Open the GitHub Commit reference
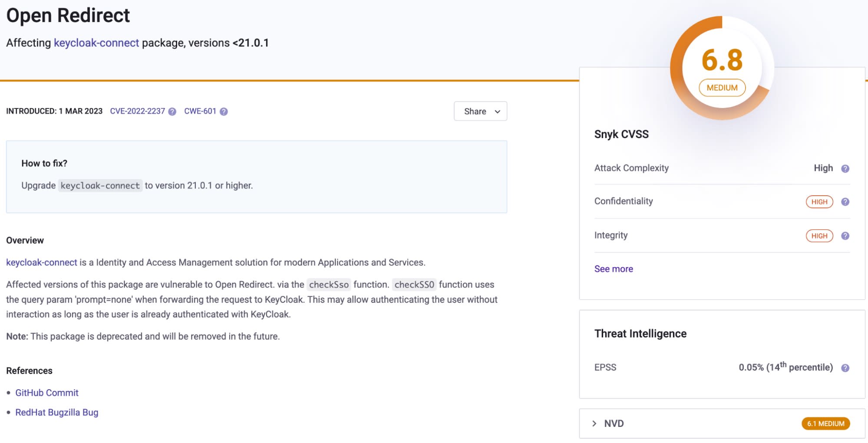This screenshot has height=443, width=868. pyautogui.click(x=47, y=393)
